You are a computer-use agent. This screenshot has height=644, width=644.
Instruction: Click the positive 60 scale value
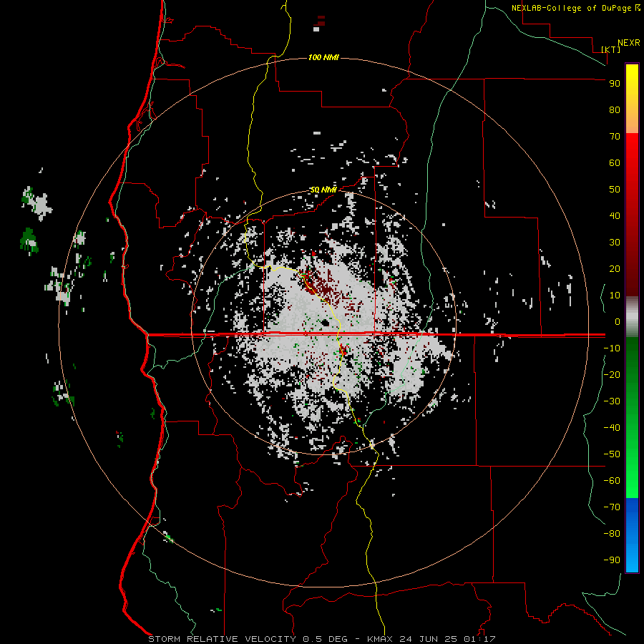click(x=615, y=163)
